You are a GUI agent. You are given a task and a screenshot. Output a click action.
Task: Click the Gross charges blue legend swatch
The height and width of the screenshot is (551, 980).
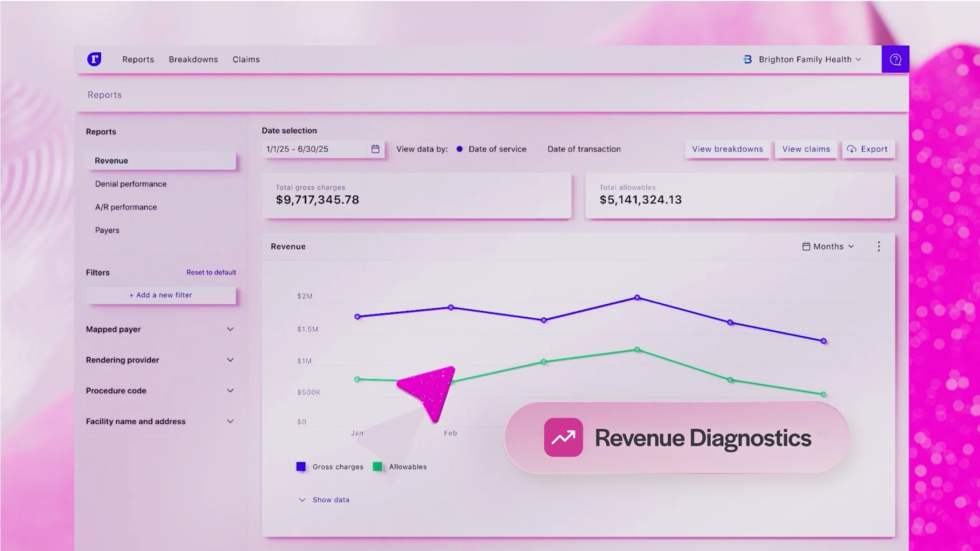pos(301,467)
